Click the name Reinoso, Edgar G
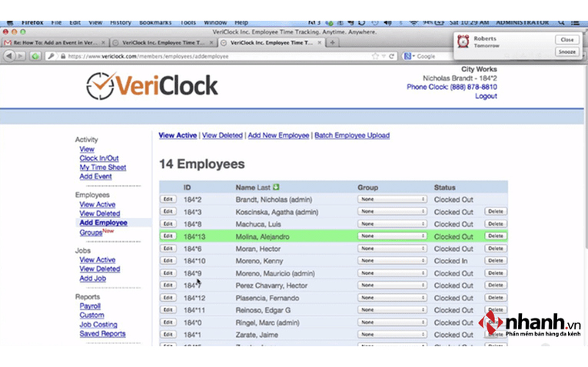The width and height of the screenshot is (588, 367). [263, 310]
